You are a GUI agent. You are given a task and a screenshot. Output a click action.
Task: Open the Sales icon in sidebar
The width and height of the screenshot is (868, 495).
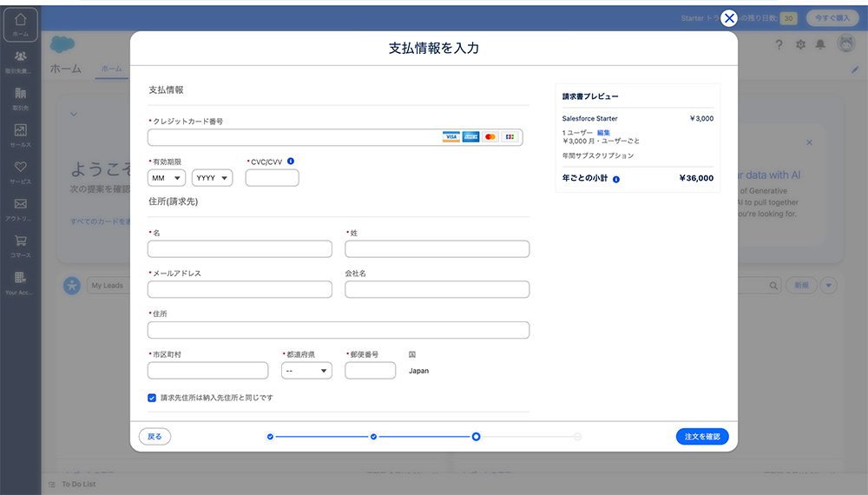(x=21, y=134)
